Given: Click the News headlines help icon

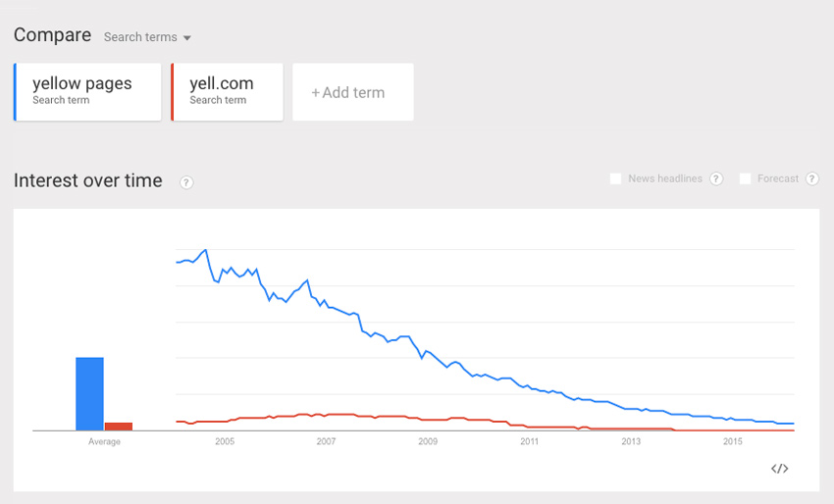Looking at the screenshot, I should [x=716, y=178].
